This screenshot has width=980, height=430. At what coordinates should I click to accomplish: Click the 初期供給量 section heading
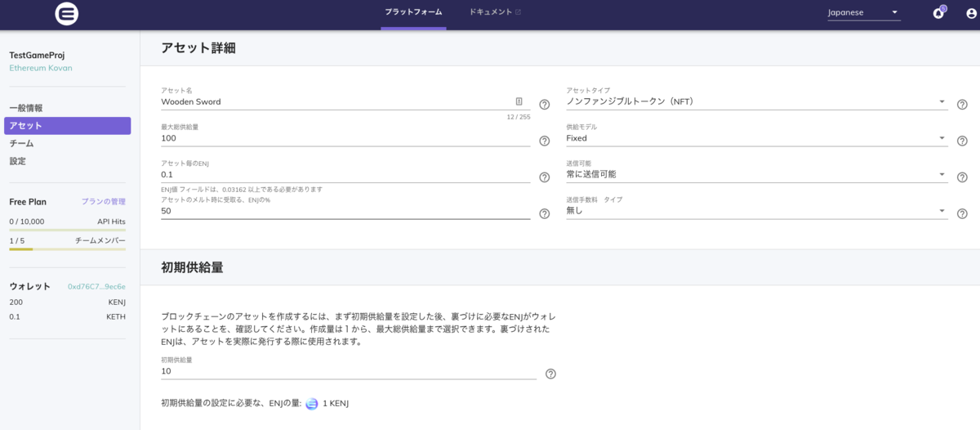tap(192, 267)
